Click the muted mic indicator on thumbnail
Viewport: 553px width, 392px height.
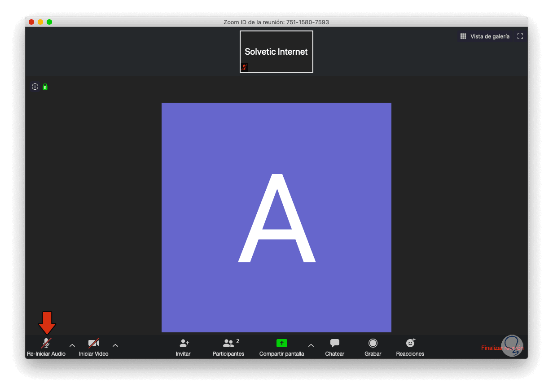coord(245,67)
